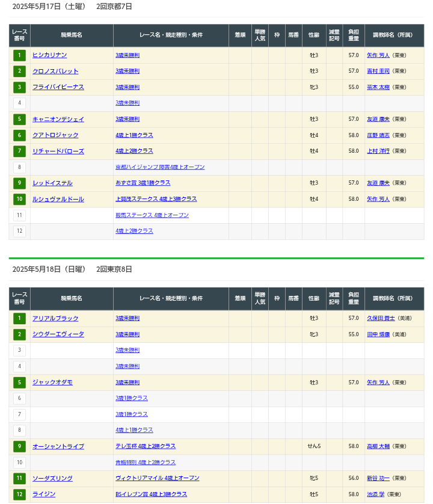Open Kyoto race 4 3歳未勝利 link

coord(127,103)
